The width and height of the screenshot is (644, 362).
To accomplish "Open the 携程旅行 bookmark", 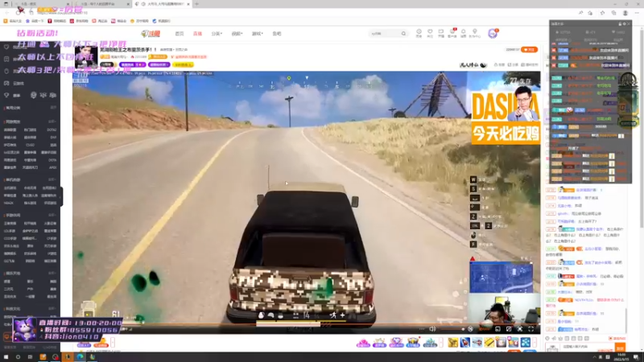I will (161, 21).
